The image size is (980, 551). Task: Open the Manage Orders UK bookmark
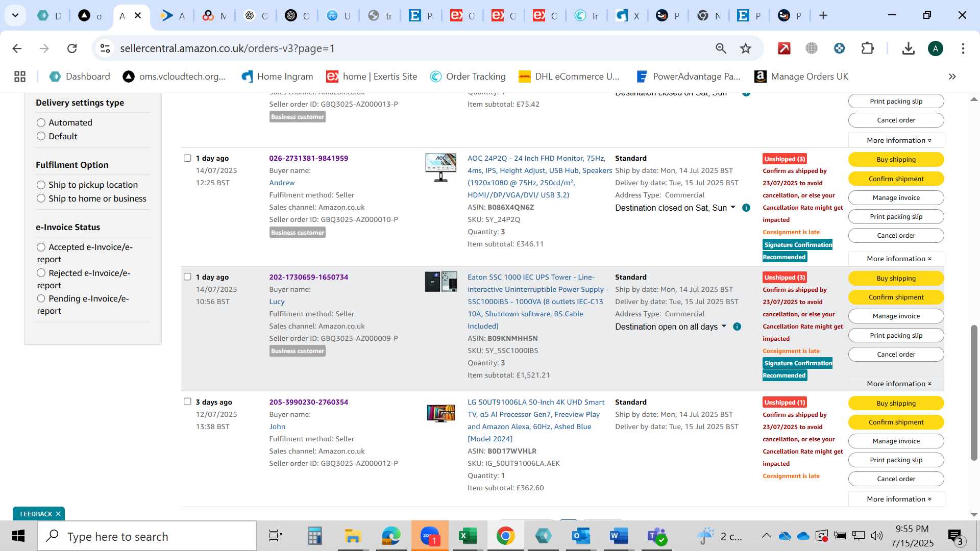[801, 77]
